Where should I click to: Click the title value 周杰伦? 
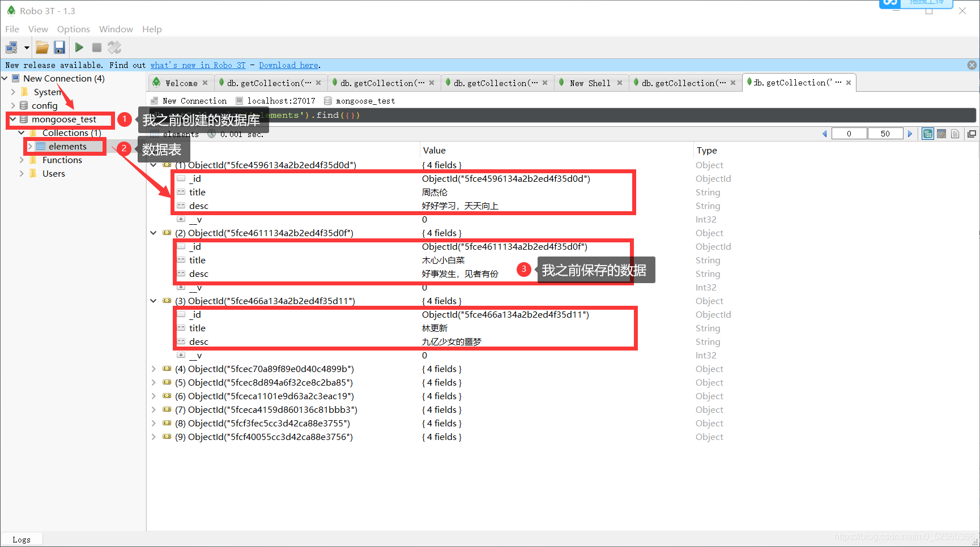point(434,192)
